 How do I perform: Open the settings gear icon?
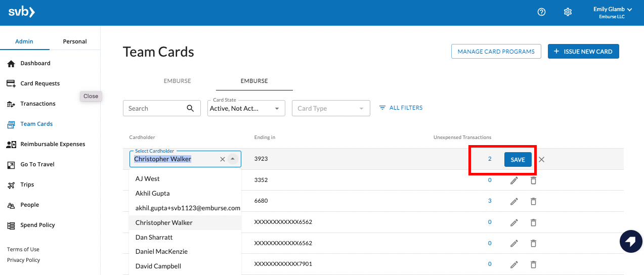tap(568, 12)
